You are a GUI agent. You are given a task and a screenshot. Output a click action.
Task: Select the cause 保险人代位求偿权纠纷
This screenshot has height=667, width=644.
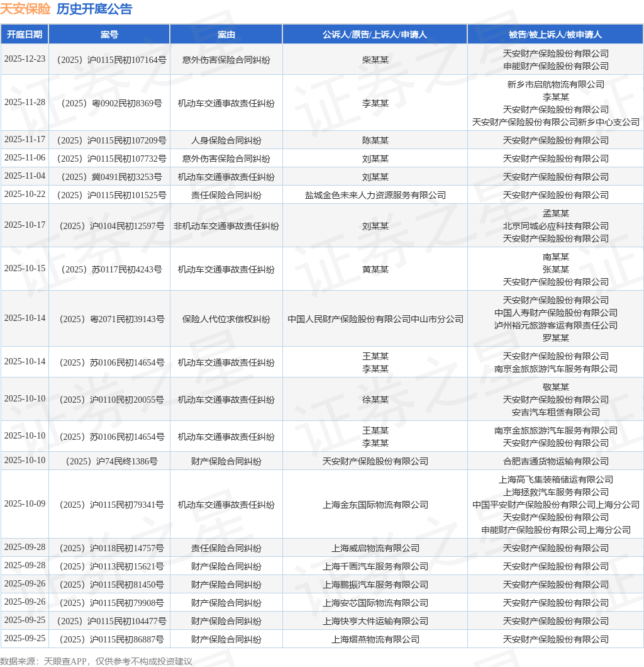pos(226,319)
